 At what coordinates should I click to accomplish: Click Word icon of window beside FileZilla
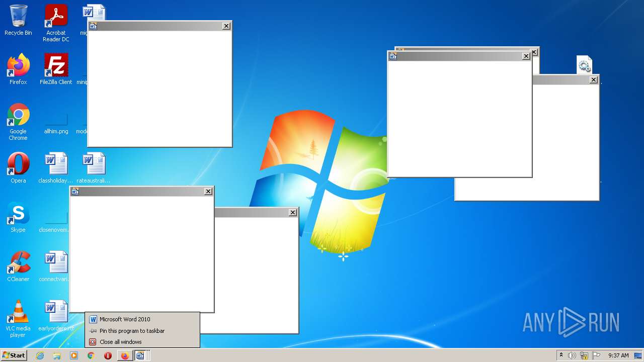click(93, 26)
